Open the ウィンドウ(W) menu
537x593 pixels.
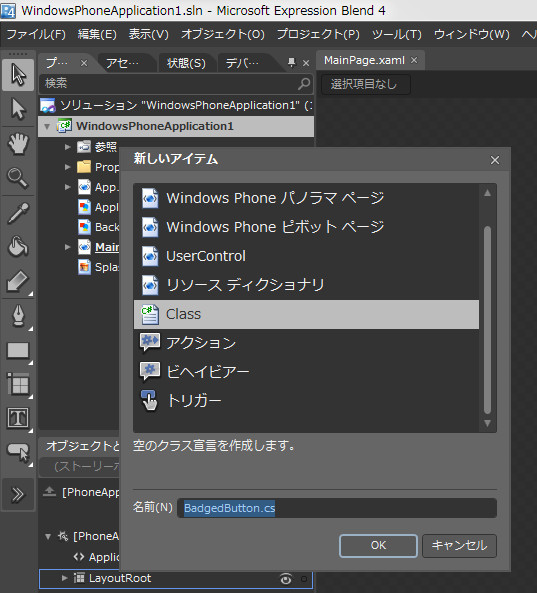click(x=472, y=34)
